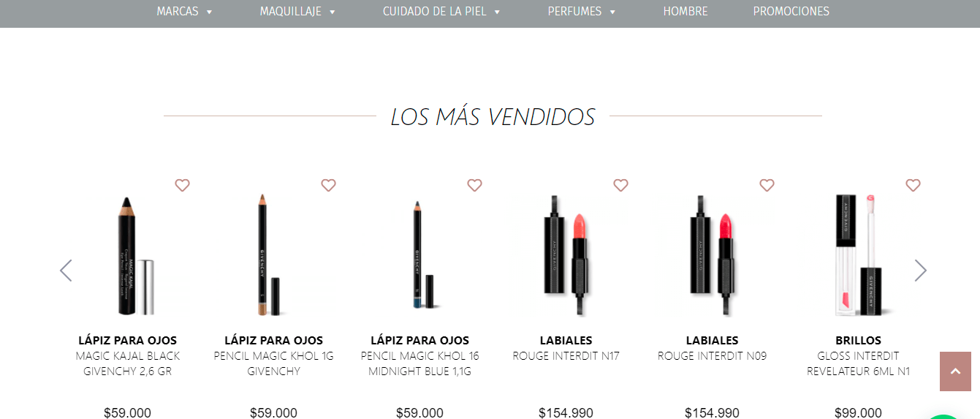Expand Cuidado de la Piel menu

click(441, 12)
